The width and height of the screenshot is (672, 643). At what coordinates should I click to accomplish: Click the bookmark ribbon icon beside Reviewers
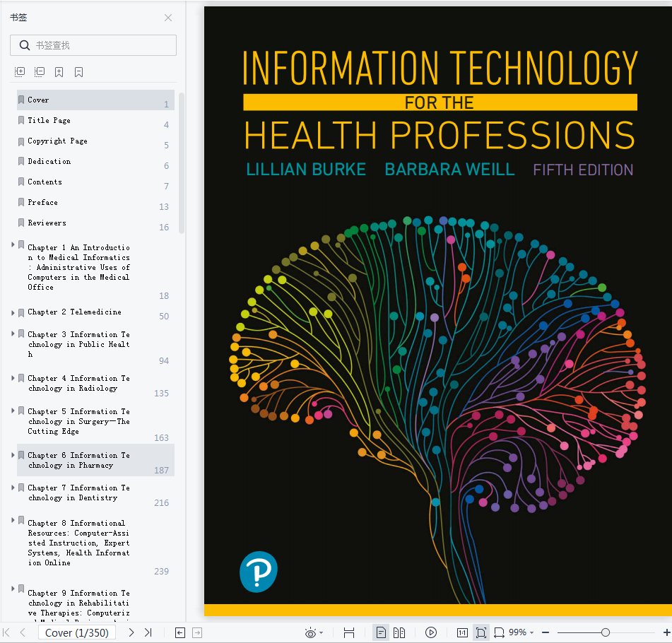click(21, 223)
